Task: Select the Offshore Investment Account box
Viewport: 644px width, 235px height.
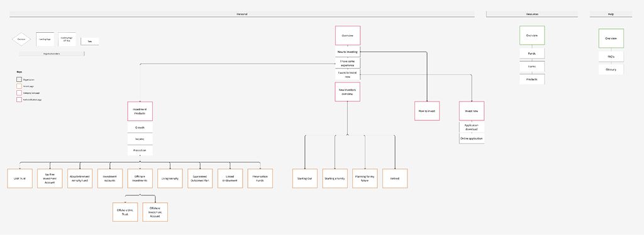Action: 155,212
